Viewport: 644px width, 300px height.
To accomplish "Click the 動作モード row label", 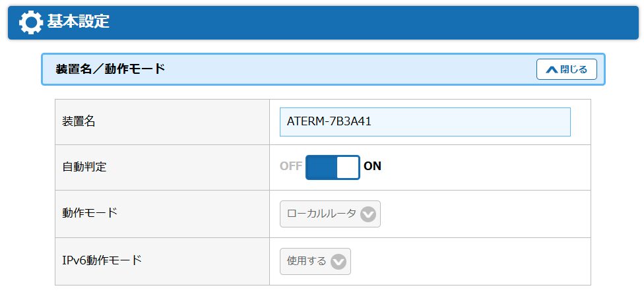I will point(90,212).
